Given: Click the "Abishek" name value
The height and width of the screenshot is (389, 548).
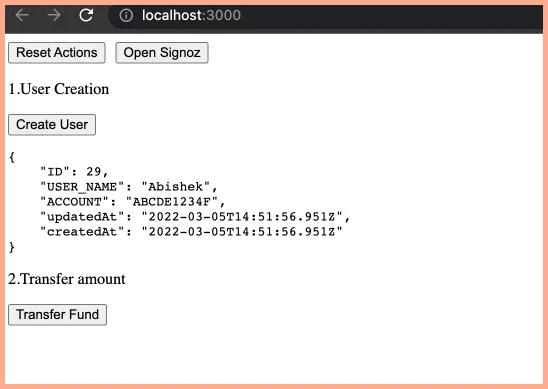Looking at the screenshot, I should [176, 187].
